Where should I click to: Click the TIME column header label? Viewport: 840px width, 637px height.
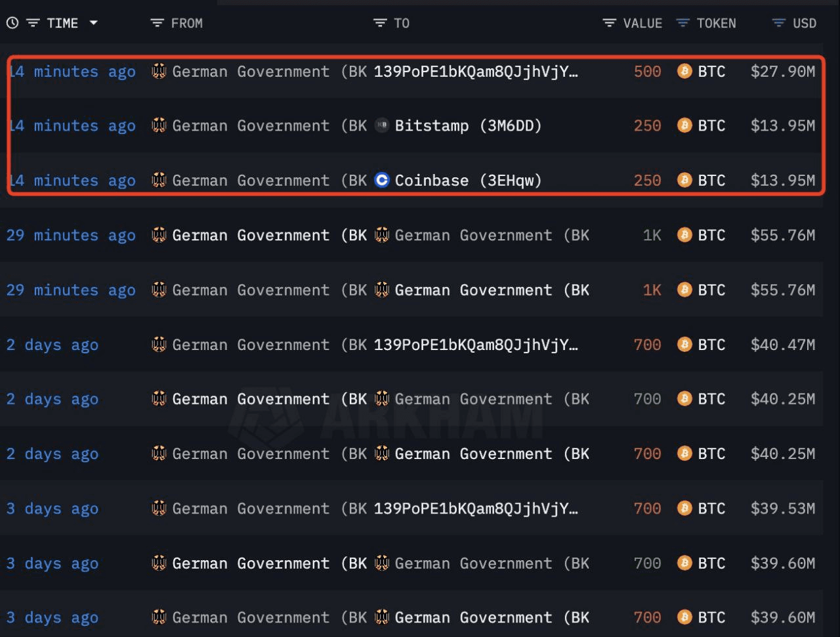click(x=62, y=23)
